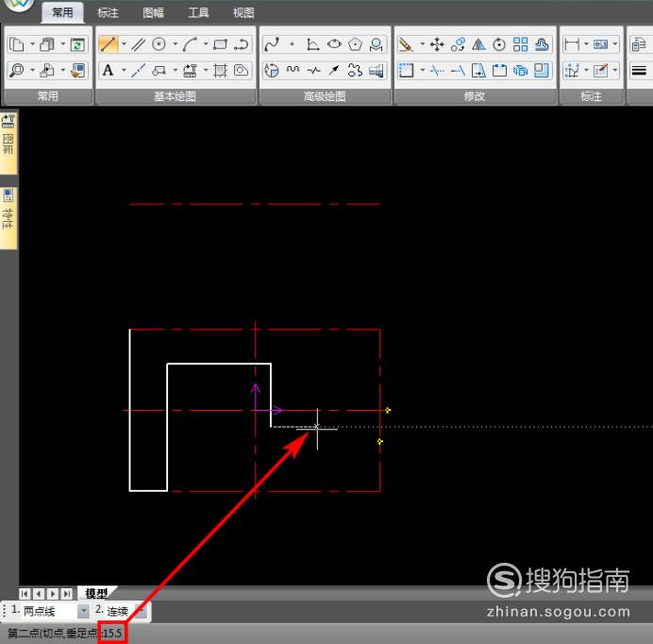
Task: Select the Wave line tool
Action: [x=293, y=70]
